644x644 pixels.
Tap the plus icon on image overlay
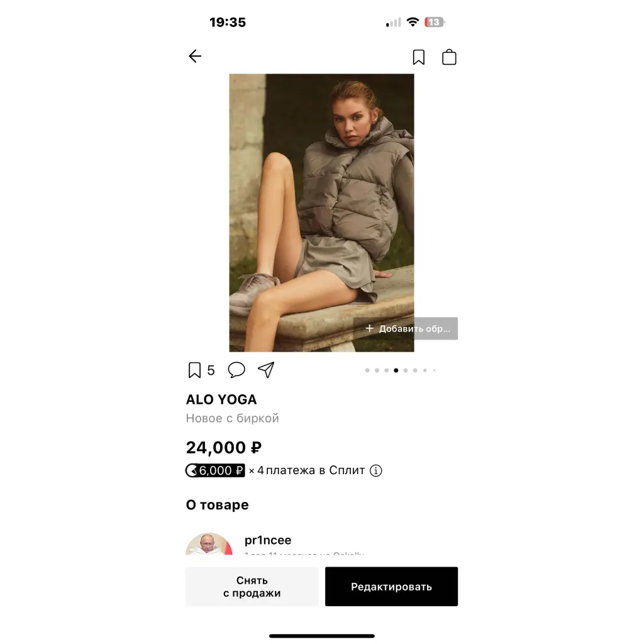pos(369,328)
